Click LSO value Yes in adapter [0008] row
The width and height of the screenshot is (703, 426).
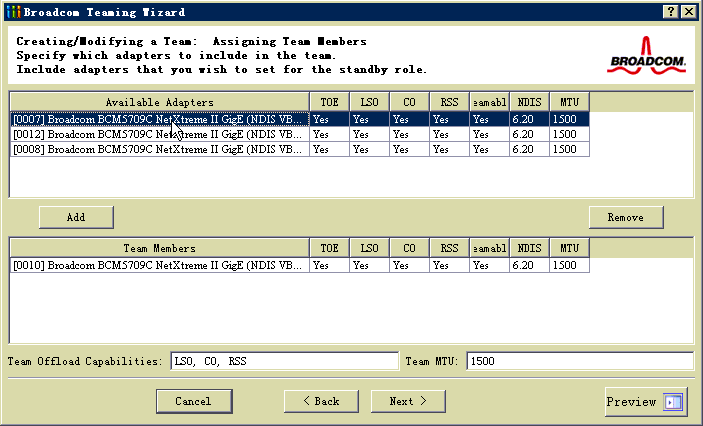click(x=369, y=149)
